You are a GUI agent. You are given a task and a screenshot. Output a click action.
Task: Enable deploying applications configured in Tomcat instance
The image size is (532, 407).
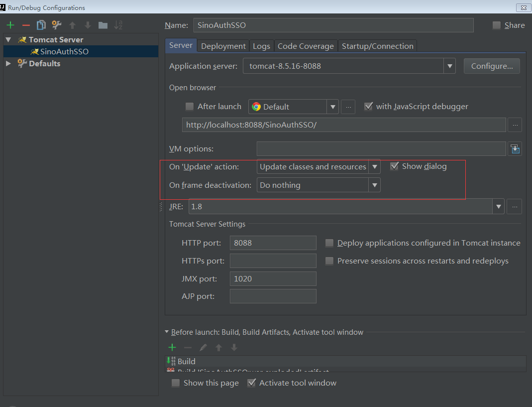pyautogui.click(x=329, y=243)
